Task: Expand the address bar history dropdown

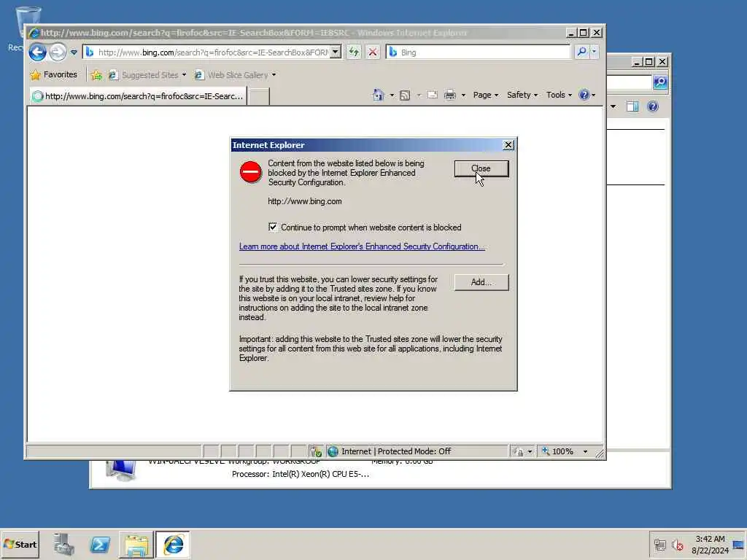Action: 336,52
